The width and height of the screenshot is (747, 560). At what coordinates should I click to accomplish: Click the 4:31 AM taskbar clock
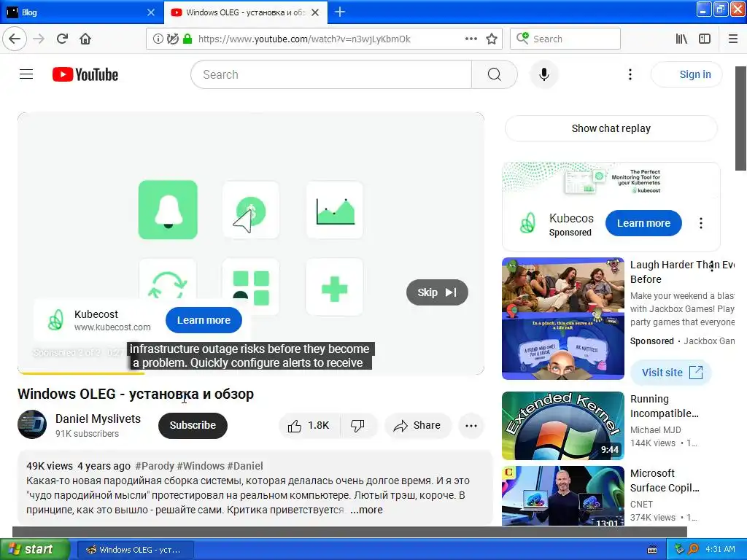[720, 549]
